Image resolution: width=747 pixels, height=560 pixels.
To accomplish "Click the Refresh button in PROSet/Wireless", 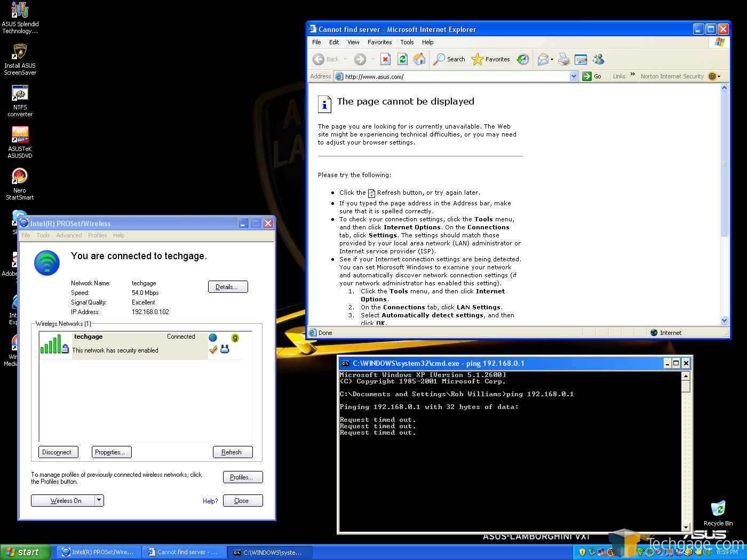I will pyautogui.click(x=233, y=452).
